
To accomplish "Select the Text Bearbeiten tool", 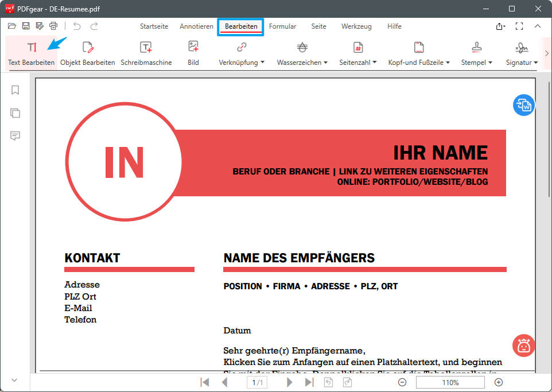I will pyautogui.click(x=30, y=52).
